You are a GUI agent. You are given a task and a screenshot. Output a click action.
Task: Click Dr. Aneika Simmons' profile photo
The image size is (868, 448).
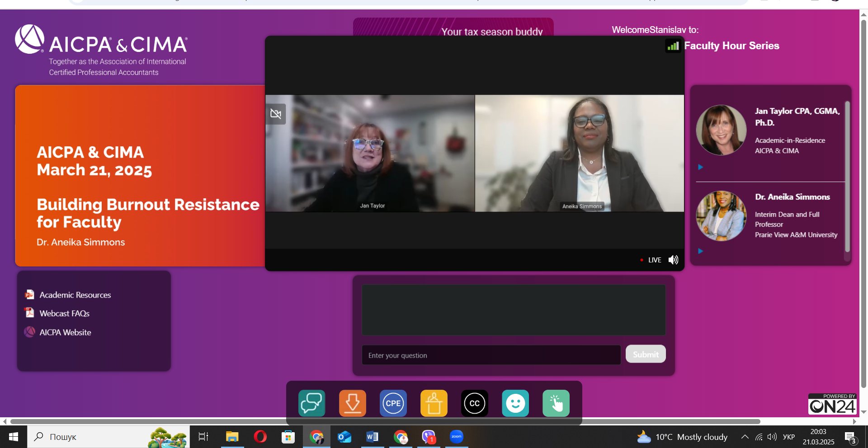click(x=721, y=216)
